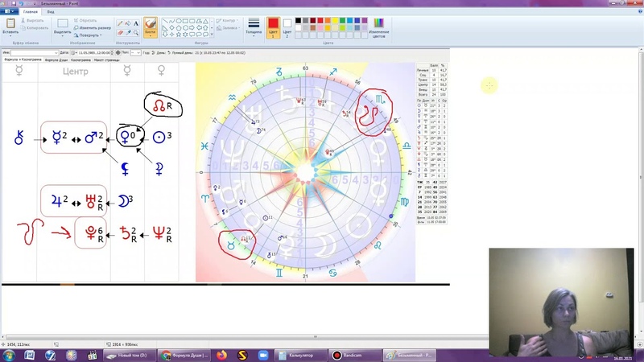This screenshot has height=362, width=644.
Task: Expand the Кисти brush types arrow
Action: click(151, 35)
